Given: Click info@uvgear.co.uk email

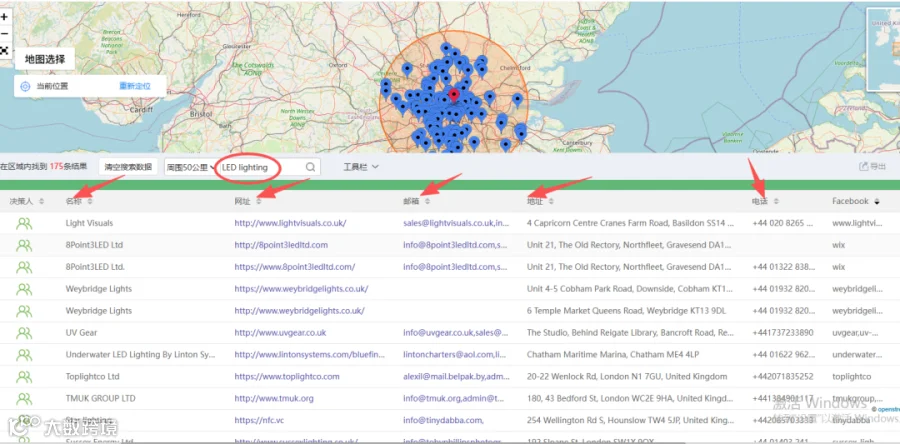Looking at the screenshot, I should click(455, 332).
